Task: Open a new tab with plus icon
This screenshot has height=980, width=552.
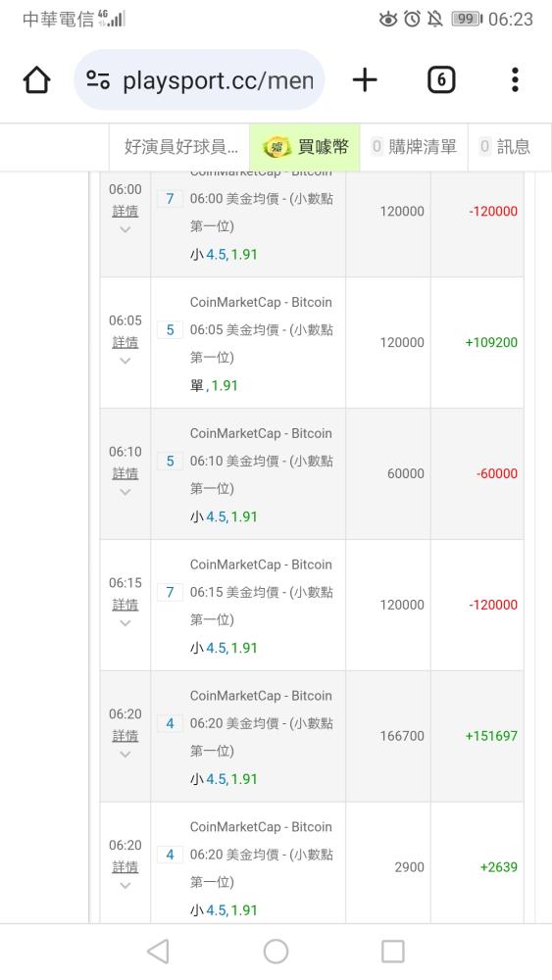Action: [365, 80]
